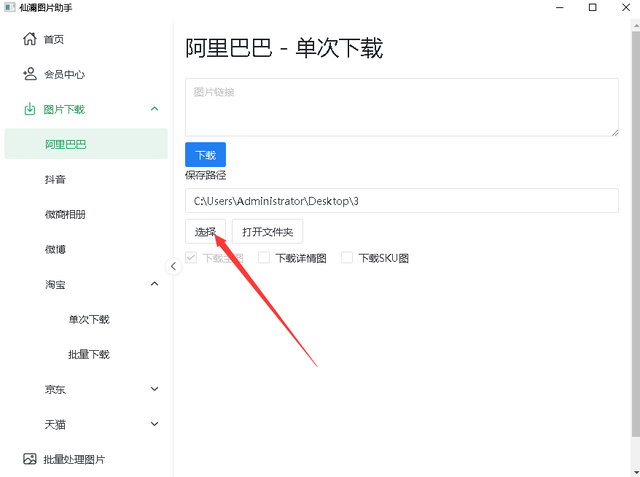Select 抖音 in the sidebar
The image size is (640, 477).
tap(86, 180)
